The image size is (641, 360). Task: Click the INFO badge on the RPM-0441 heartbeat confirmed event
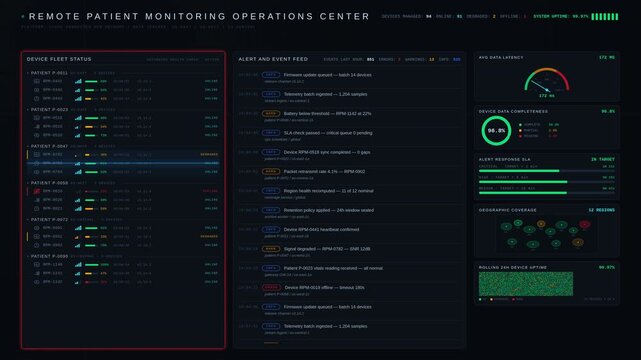(x=271, y=230)
